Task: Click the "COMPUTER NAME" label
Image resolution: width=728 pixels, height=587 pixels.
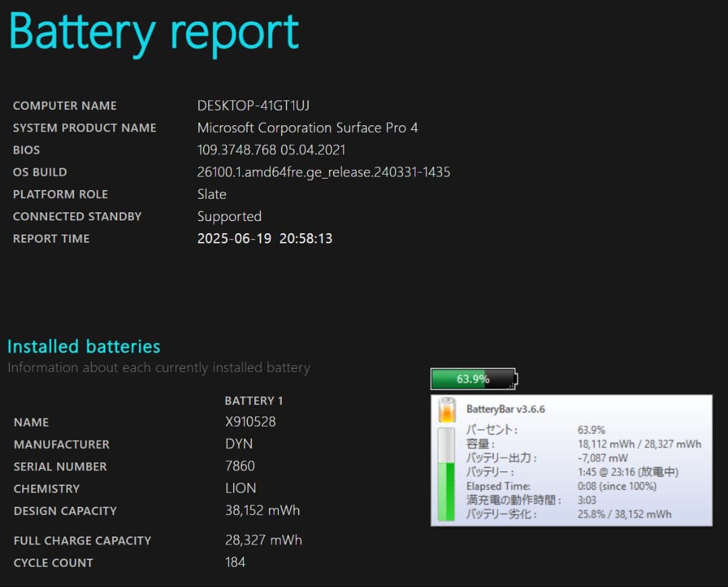Action: pos(65,106)
